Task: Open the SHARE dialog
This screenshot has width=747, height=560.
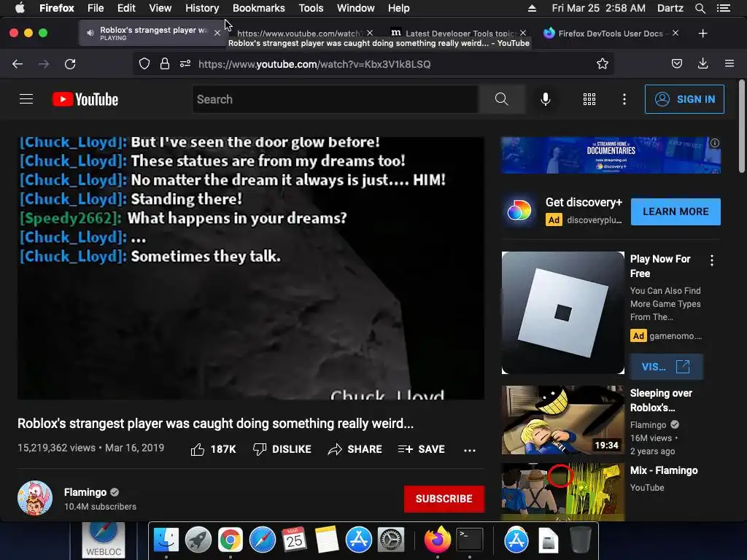Action: [355, 449]
